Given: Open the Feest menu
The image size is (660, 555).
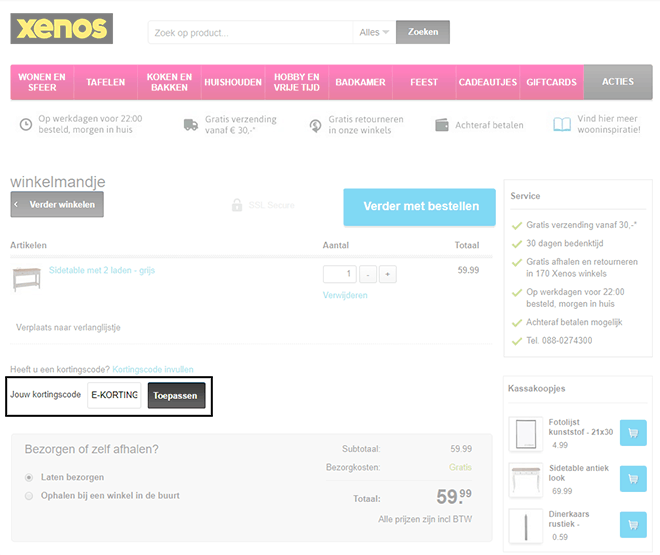Looking at the screenshot, I should (x=424, y=82).
